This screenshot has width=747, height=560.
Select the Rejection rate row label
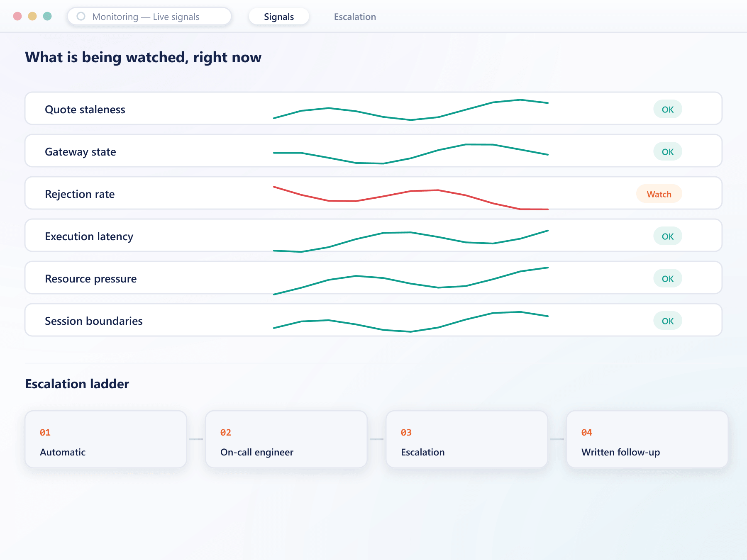tap(80, 194)
